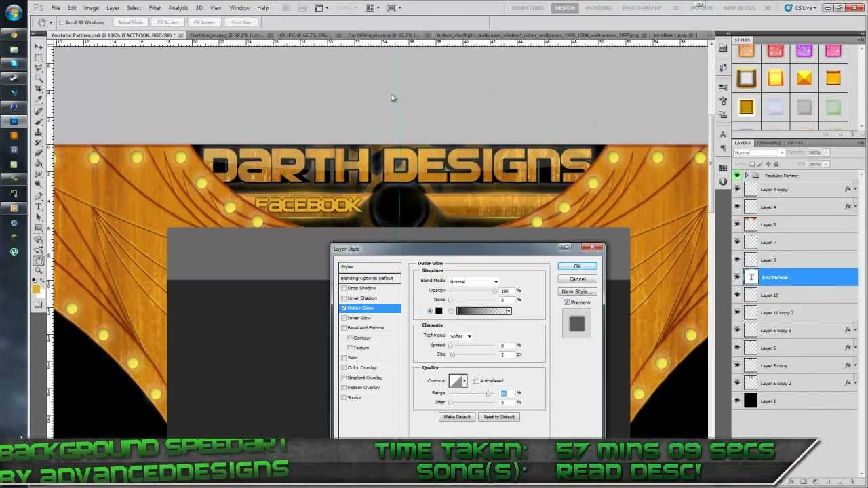Viewport: 868px width, 488px height.
Task: Select the Eyedropper tool
Action: click(x=39, y=99)
